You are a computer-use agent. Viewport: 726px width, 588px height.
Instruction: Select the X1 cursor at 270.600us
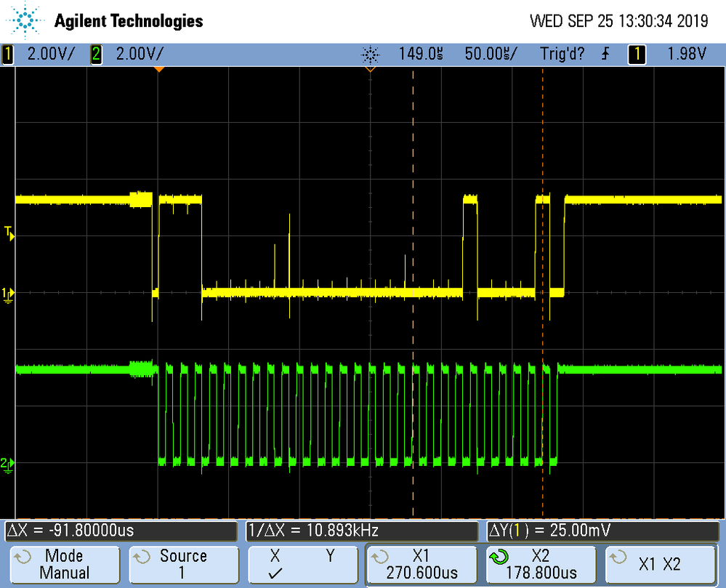(x=422, y=565)
